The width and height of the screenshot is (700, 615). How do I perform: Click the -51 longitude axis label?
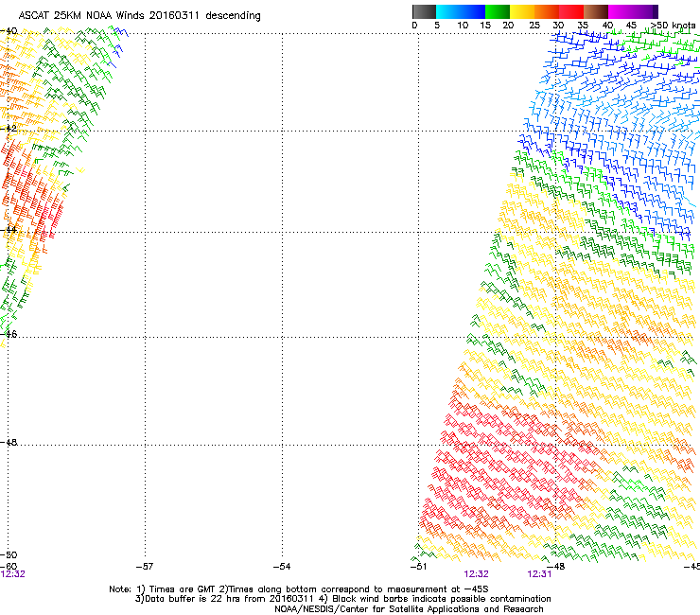pyautogui.click(x=419, y=567)
